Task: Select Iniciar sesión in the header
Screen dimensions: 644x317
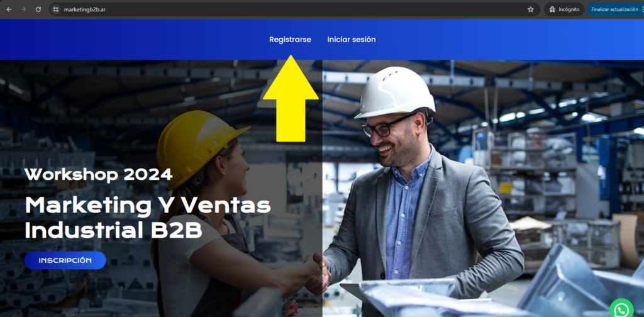Action: [x=352, y=40]
